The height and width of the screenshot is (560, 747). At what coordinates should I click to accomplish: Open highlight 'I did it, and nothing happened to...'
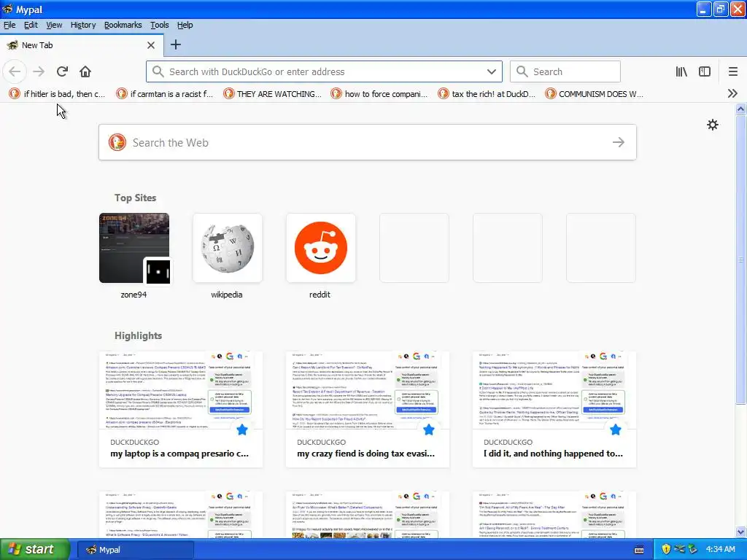point(554,409)
